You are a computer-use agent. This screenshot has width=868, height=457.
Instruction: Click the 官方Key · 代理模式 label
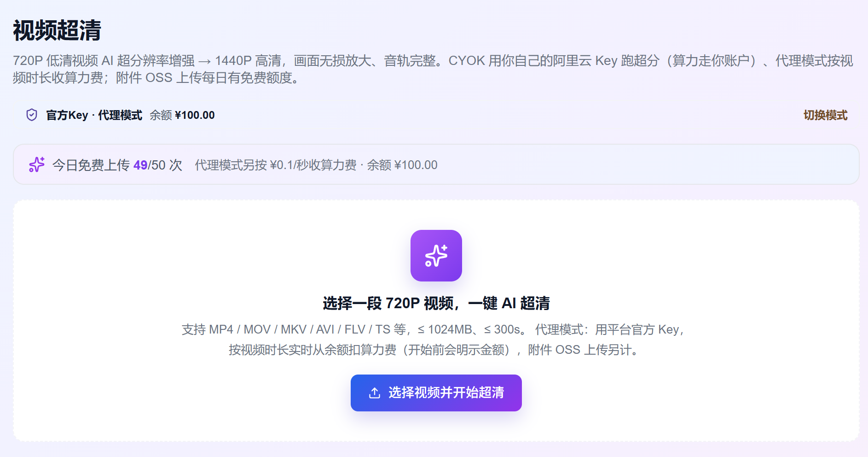click(x=94, y=115)
